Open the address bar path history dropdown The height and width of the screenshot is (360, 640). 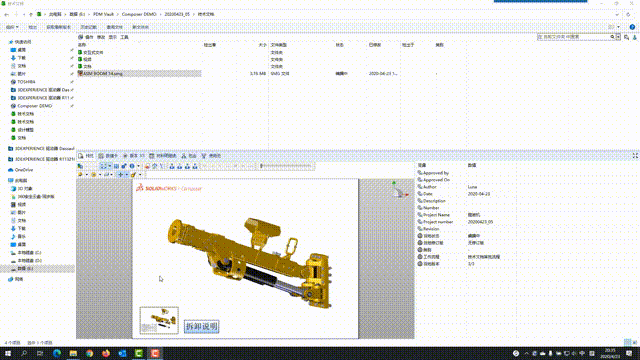tap(617, 14)
